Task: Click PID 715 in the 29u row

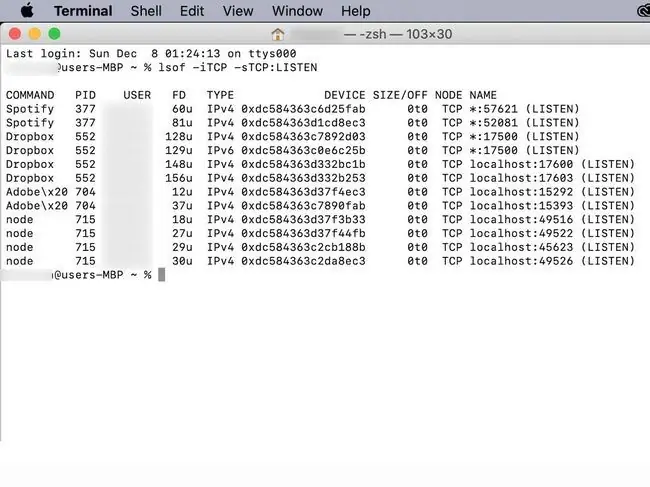Action: tap(85, 247)
